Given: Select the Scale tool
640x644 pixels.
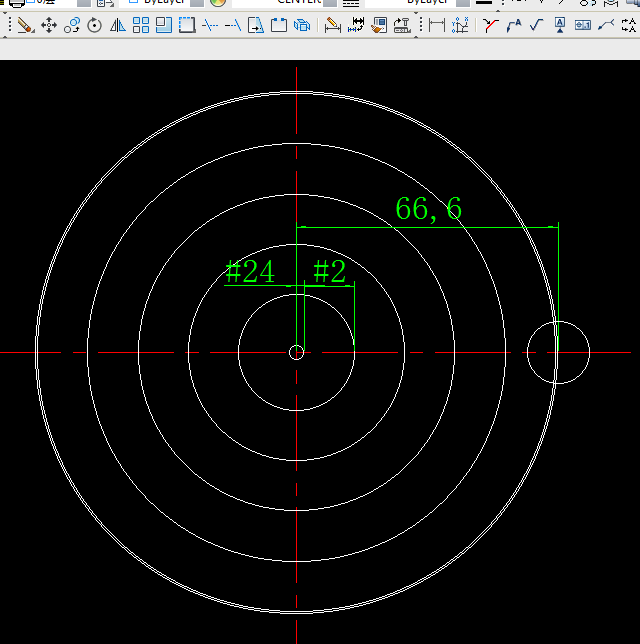Looking at the screenshot, I should tap(164, 25).
